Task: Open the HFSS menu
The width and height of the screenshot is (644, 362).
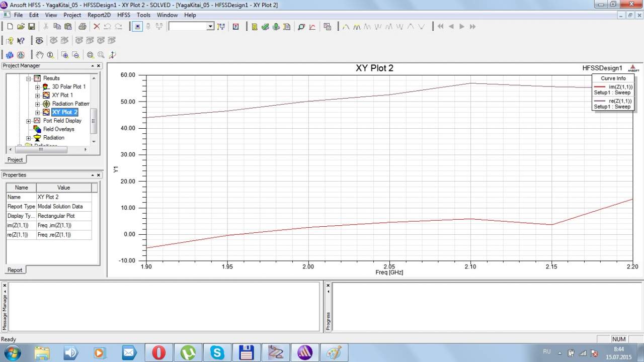Action: tap(123, 15)
